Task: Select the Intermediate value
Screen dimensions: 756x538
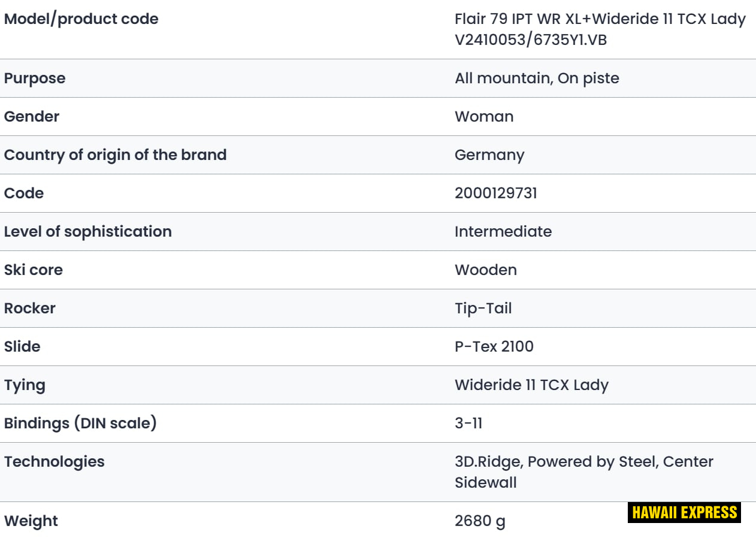Action: (x=503, y=232)
